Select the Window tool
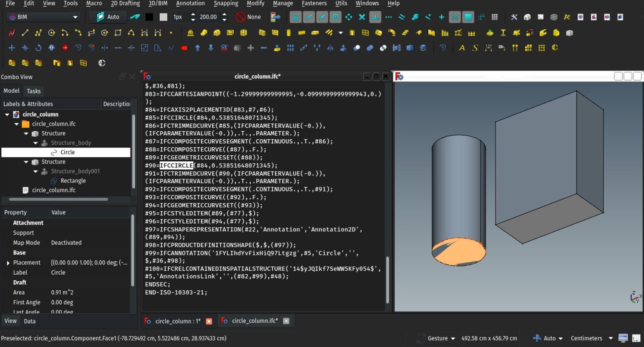 click(365, 33)
